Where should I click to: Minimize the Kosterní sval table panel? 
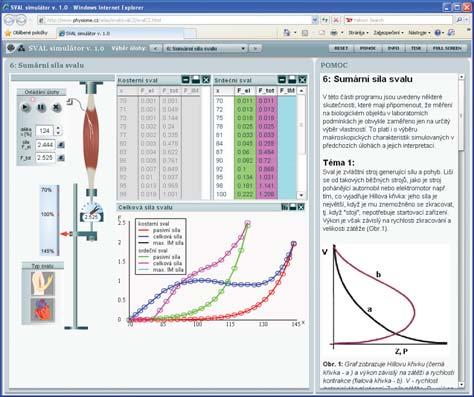tap(186, 80)
